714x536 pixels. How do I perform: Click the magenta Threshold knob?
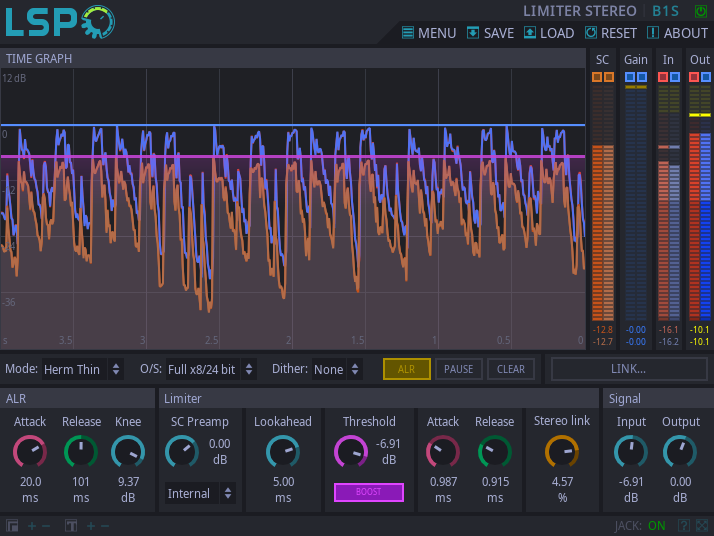click(x=351, y=452)
